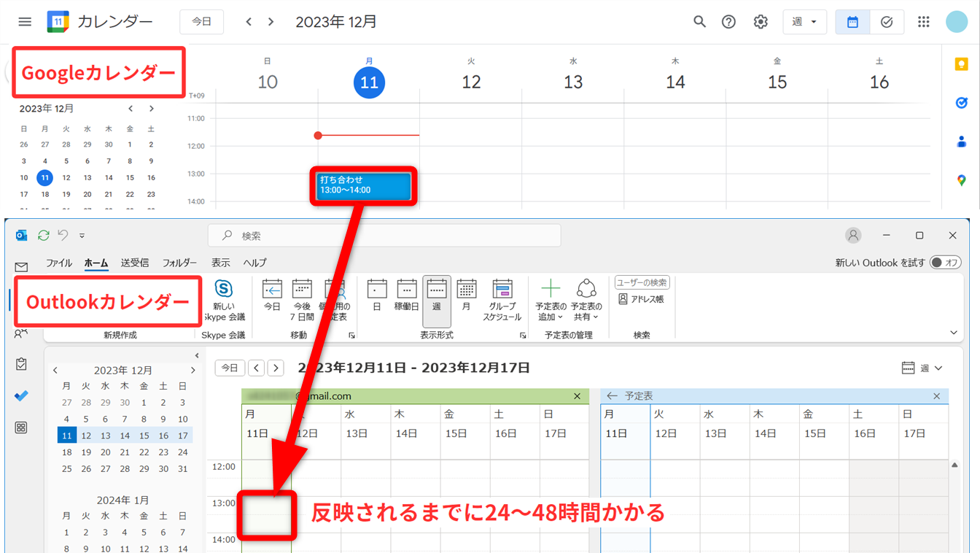Click the group schedule view icon

tap(502, 300)
